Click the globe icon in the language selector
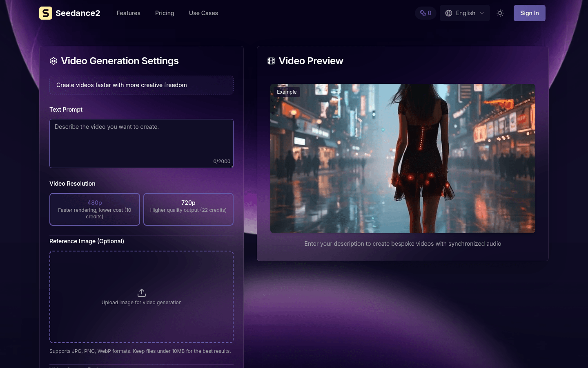The image size is (588, 368). (448, 13)
